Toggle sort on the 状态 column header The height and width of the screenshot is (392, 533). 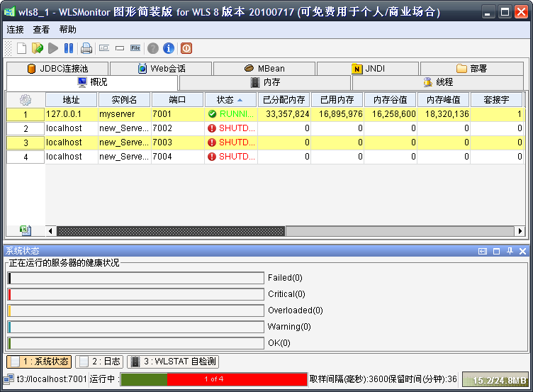point(230,100)
